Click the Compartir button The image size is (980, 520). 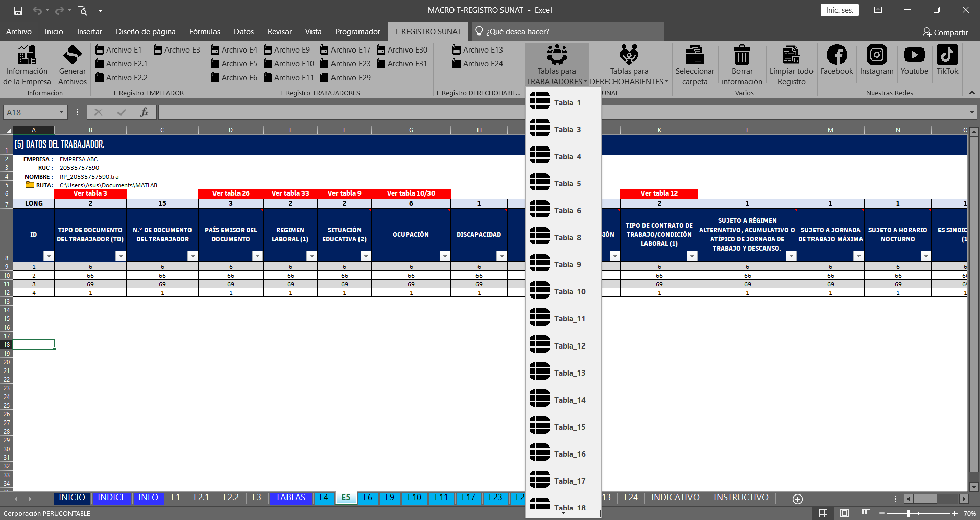(945, 32)
